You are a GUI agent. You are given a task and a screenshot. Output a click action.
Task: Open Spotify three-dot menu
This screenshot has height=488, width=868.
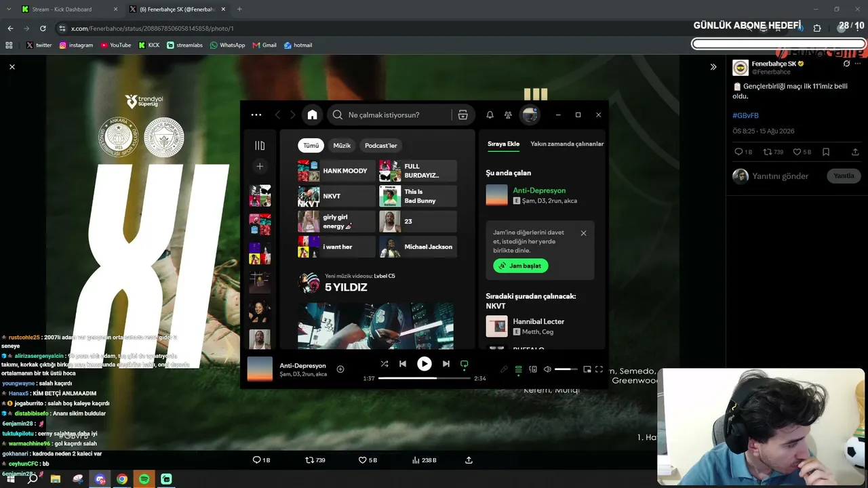click(x=256, y=115)
